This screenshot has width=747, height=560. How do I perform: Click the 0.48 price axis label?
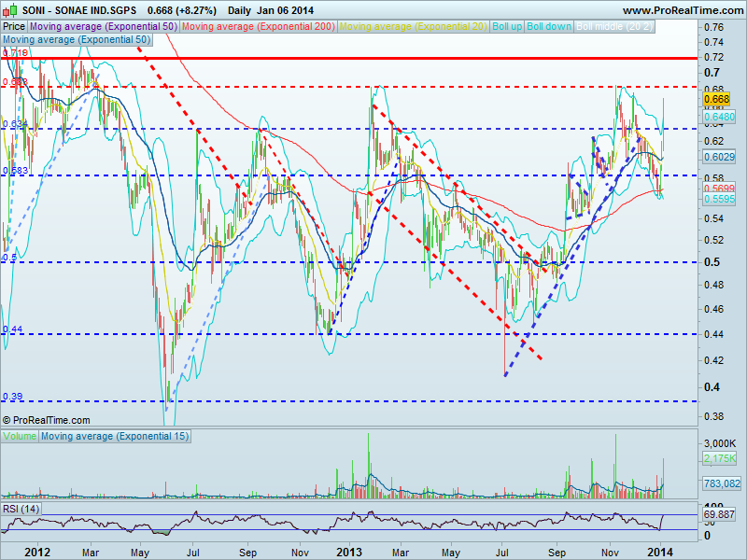click(713, 285)
